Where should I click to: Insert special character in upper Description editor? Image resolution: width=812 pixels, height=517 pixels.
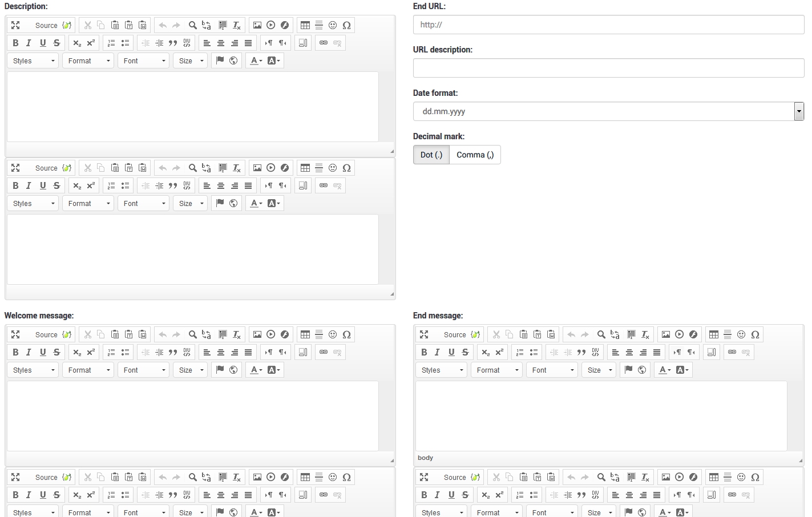coord(346,25)
